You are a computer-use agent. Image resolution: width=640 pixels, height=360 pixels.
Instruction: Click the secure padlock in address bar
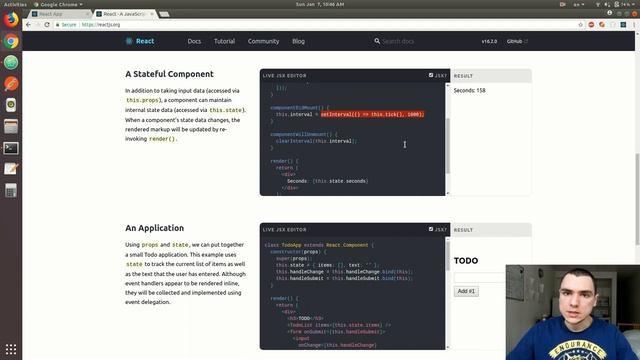(58, 25)
